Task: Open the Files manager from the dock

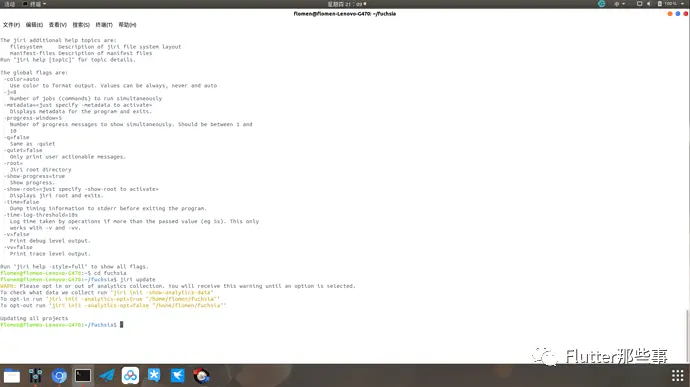Action: 12,376
